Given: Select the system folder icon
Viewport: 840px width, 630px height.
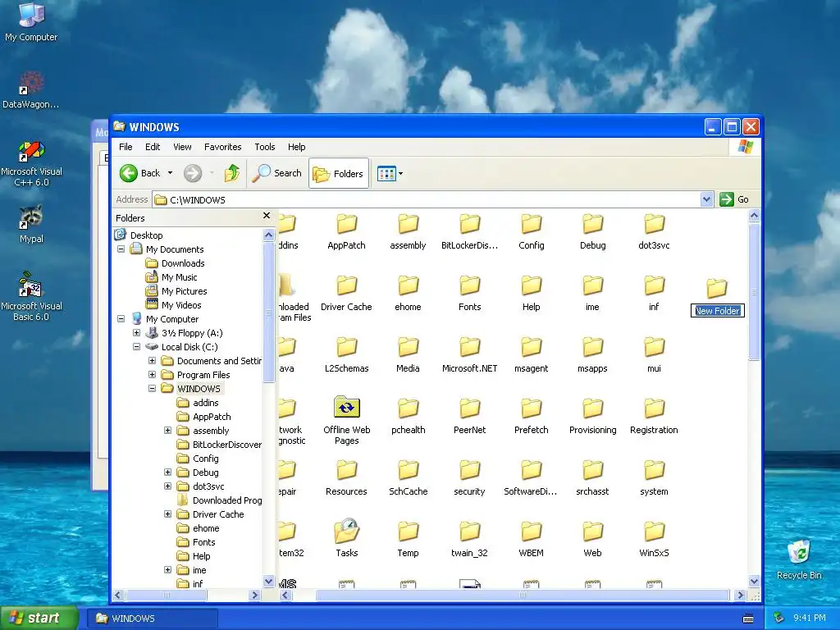Looking at the screenshot, I should [654, 478].
